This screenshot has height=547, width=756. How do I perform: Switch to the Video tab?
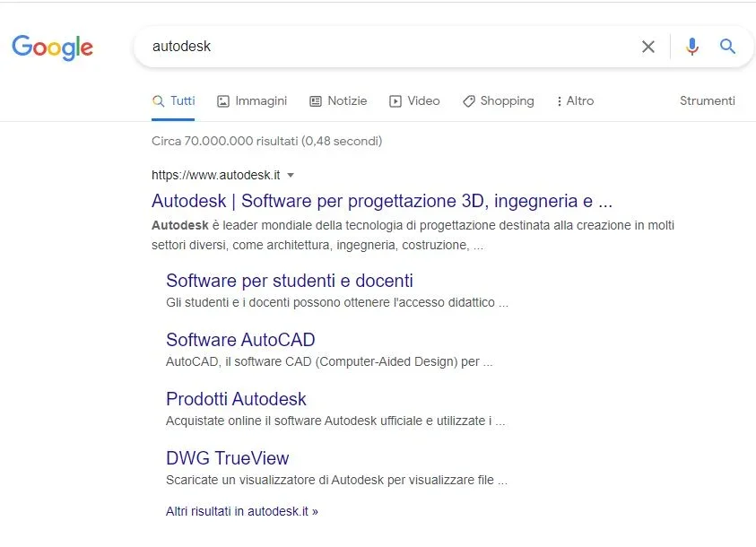click(414, 101)
